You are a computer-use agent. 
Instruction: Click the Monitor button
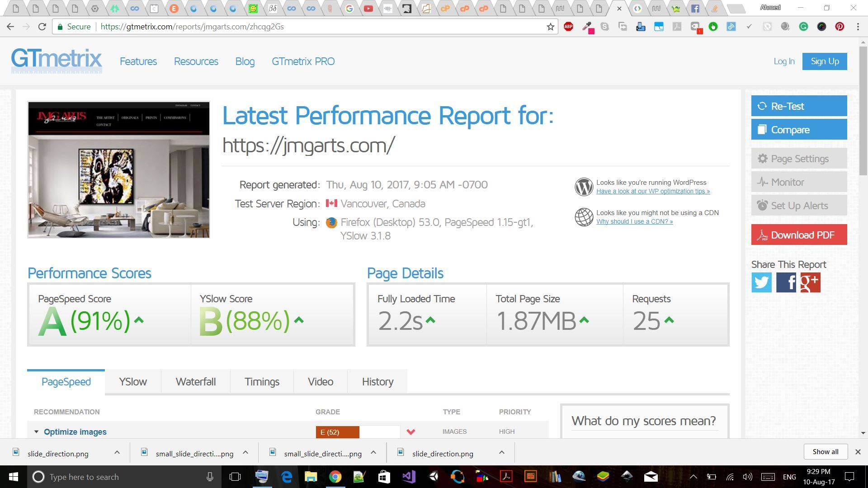click(799, 182)
